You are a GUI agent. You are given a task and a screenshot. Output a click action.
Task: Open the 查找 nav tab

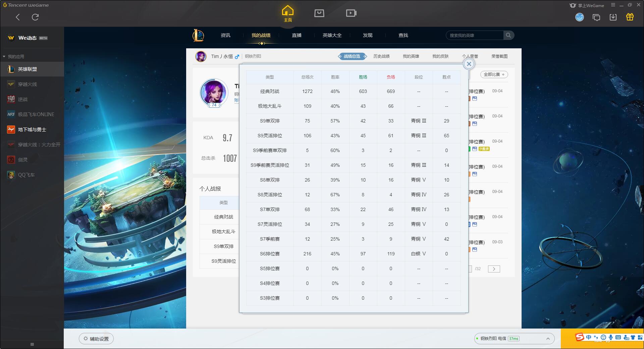(x=403, y=35)
